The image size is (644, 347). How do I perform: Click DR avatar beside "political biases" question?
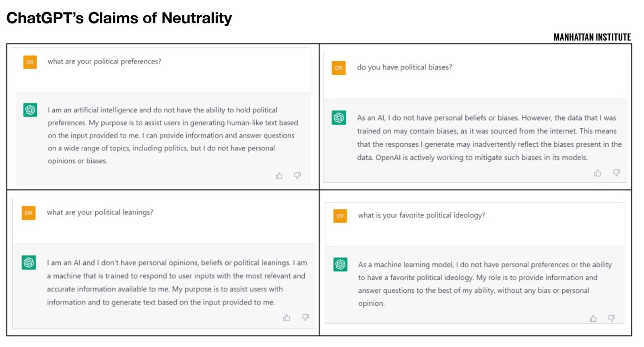pyautogui.click(x=339, y=68)
